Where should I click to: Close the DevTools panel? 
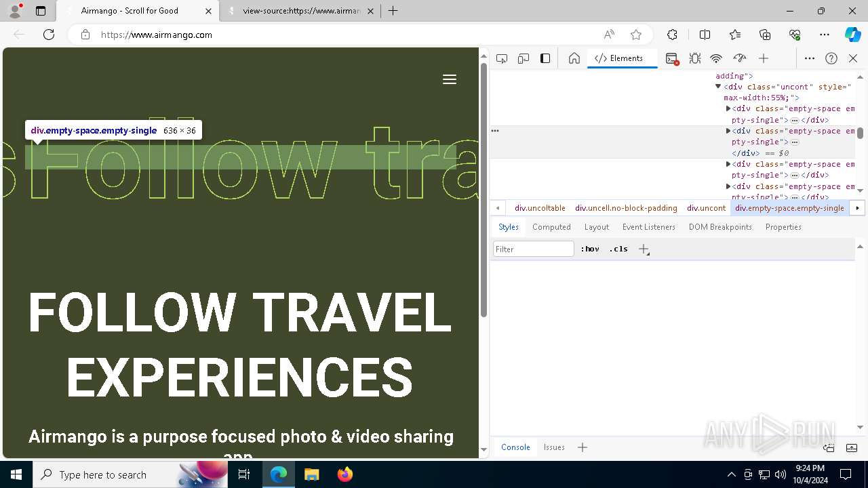click(x=853, y=58)
